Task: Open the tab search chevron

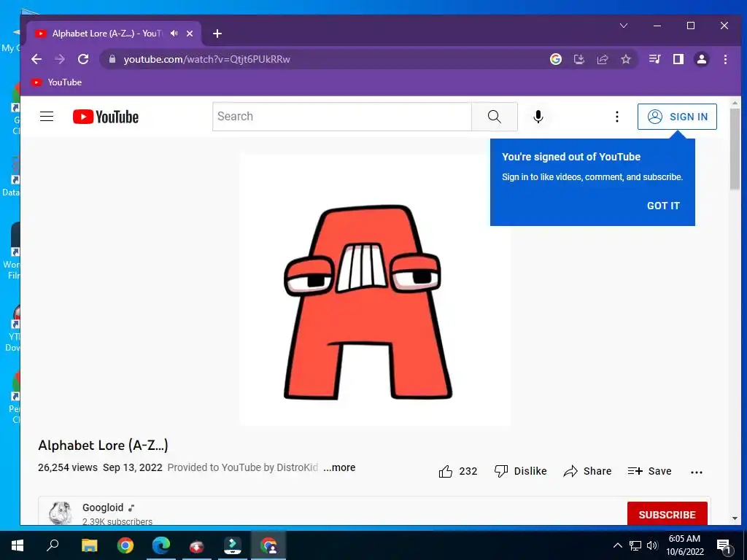Action: click(624, 26)
